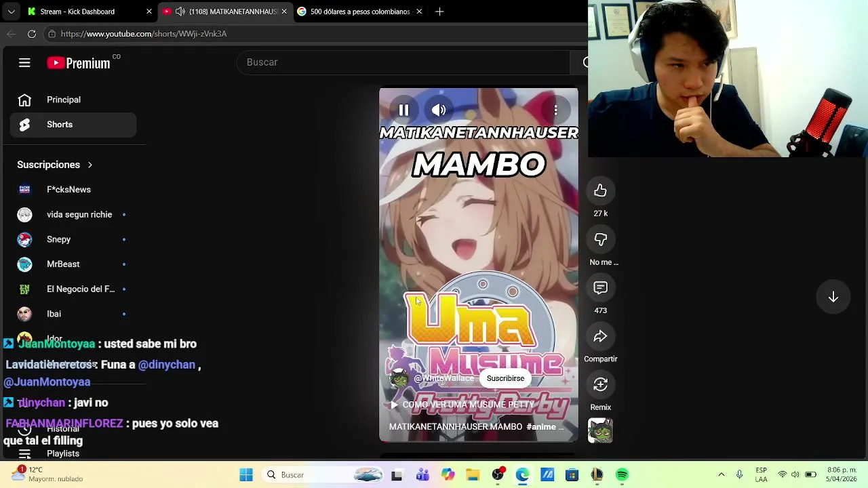
Task: Open File Explorer from the taskbar
Action: [473, 475]
